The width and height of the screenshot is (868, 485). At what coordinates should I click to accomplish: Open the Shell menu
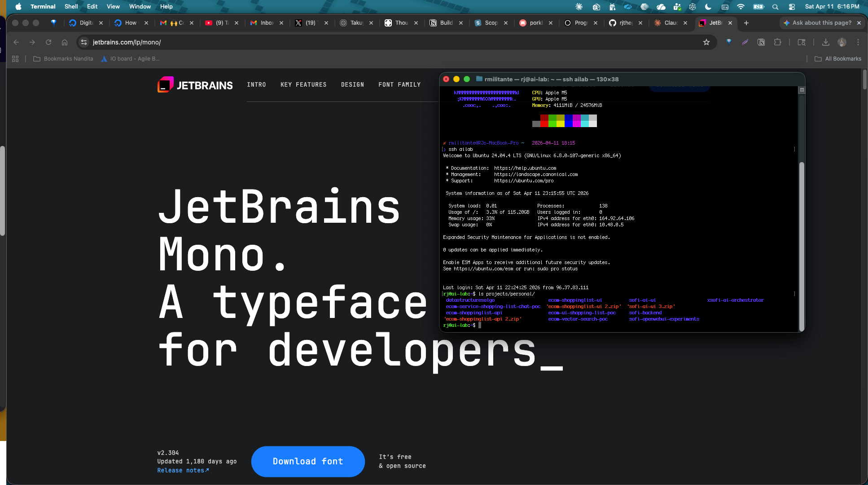pos(71,7)
